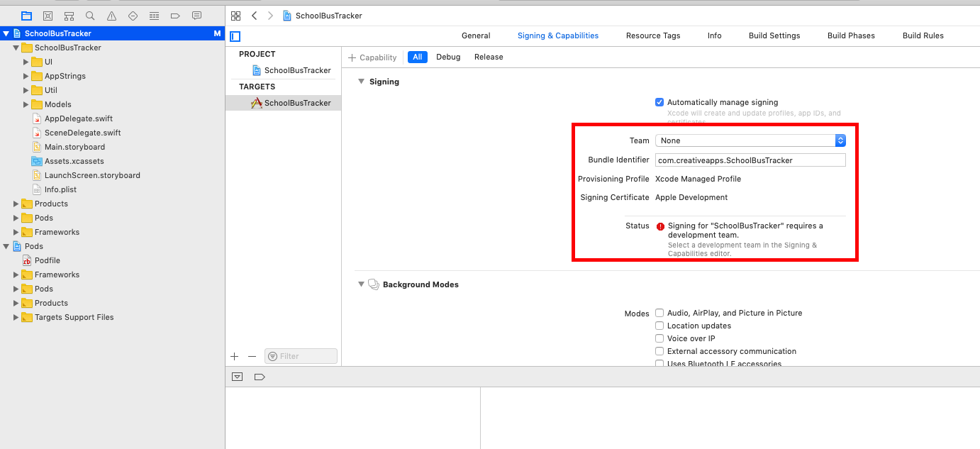The width and height of the screenshot is (980, 449).
Task: Hide the project and targets list sidebar
Action: pyautogui.click(x=235, y=36)
